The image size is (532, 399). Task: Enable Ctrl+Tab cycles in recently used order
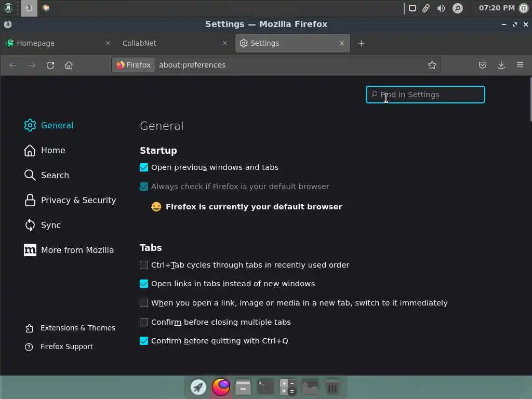coord(144,265)
